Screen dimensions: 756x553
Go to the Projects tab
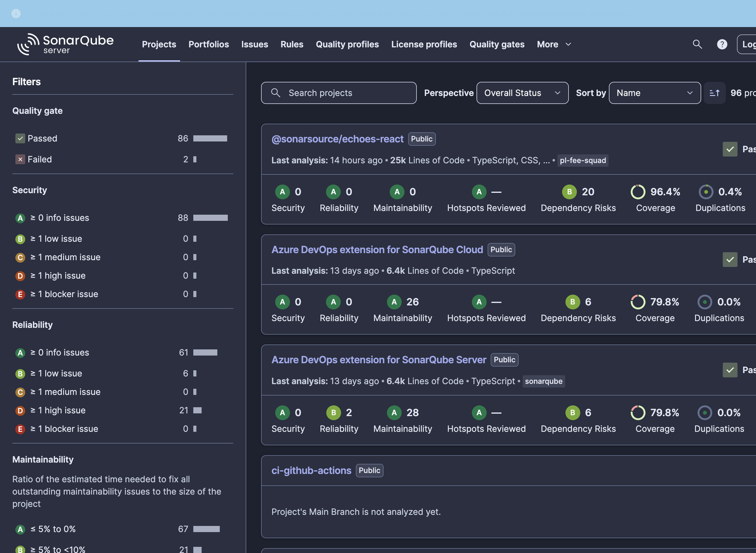click(x=159, y=44)
